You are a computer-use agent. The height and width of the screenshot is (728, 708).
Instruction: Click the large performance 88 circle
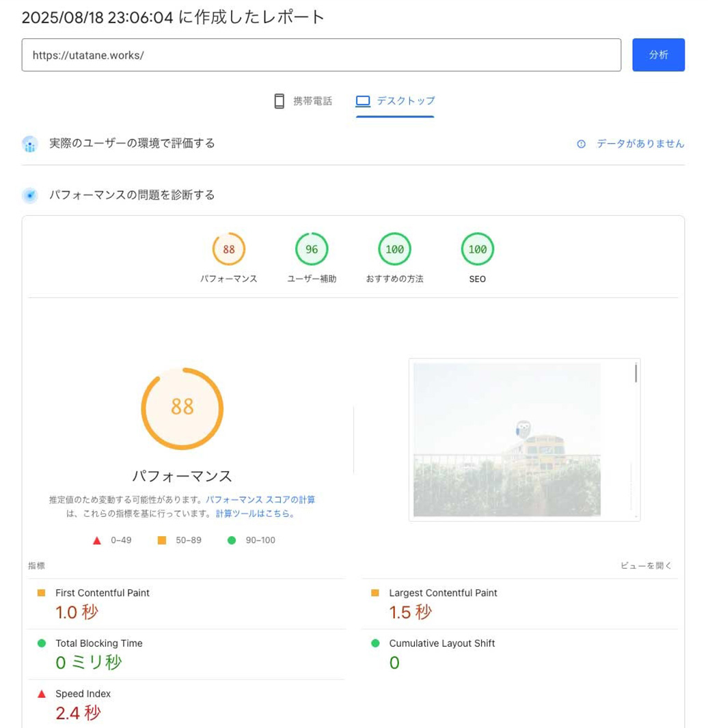click(182, 408)
